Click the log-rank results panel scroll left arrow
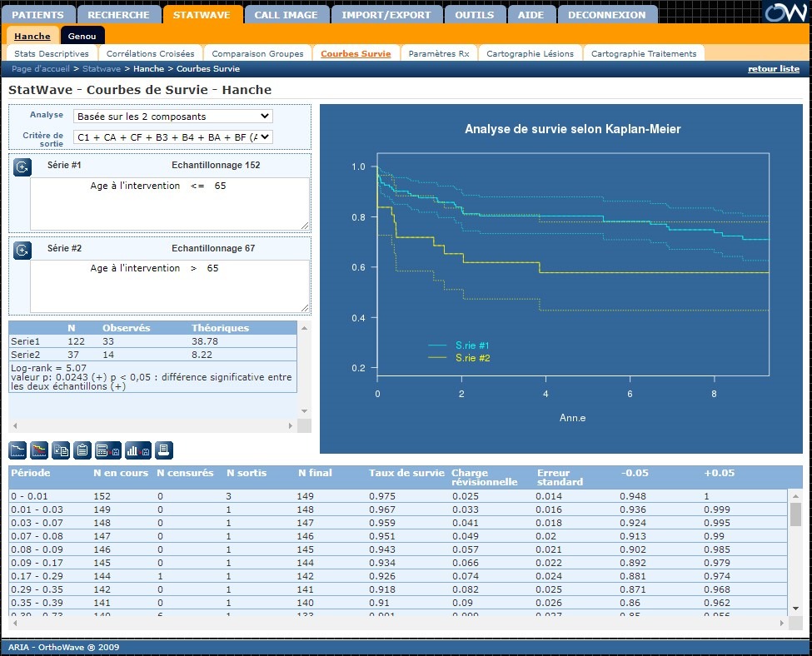The width and height of the screenshot is (812, 656). click(x=15, y=425)
